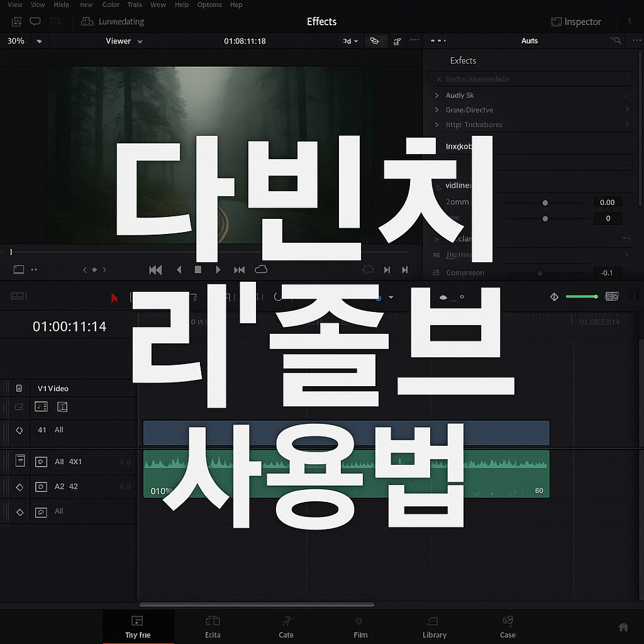Play in reverse
Image resolution: width=644 pixels, height=644 pixels.
tap(179, 270)
